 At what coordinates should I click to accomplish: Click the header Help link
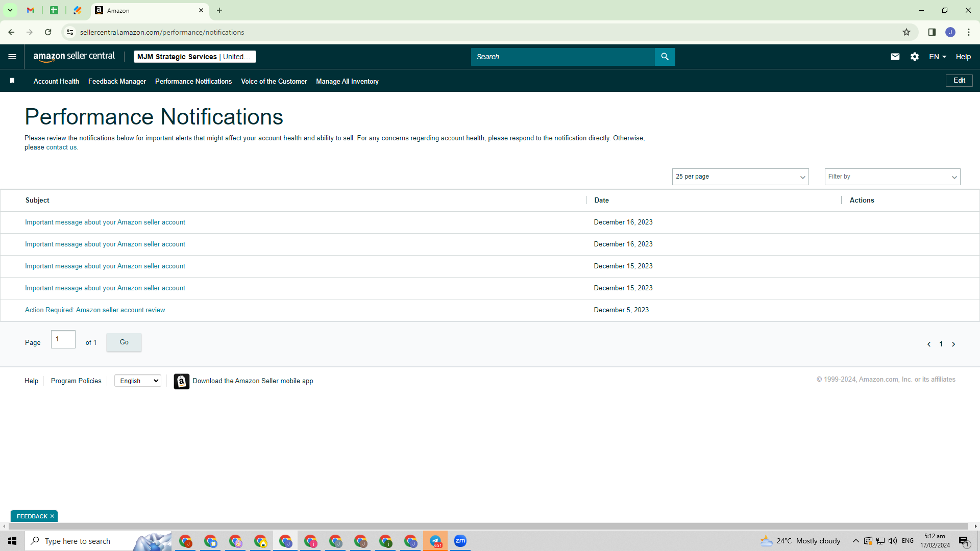(963, 57)
